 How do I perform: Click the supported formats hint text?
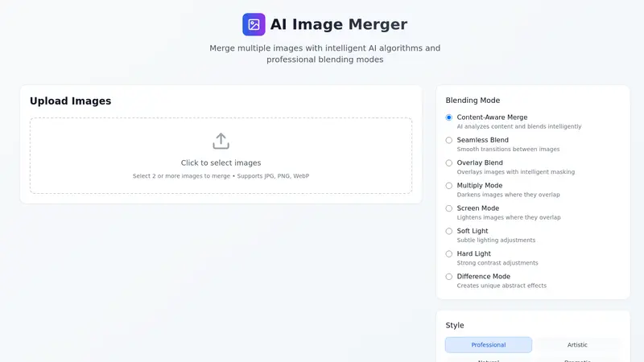pos(221,176)
